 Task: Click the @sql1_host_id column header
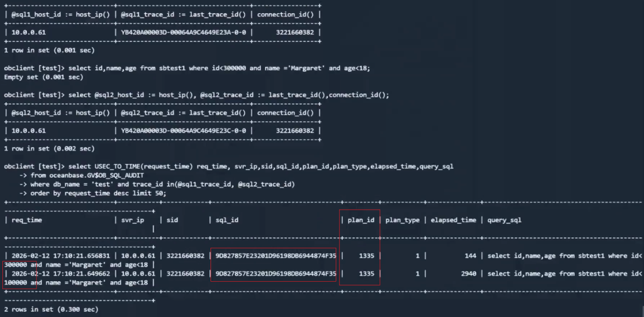(61, 14)
